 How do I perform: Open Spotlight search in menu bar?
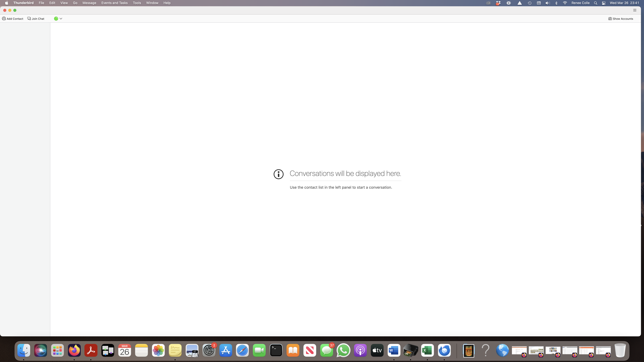pos(595,3)
